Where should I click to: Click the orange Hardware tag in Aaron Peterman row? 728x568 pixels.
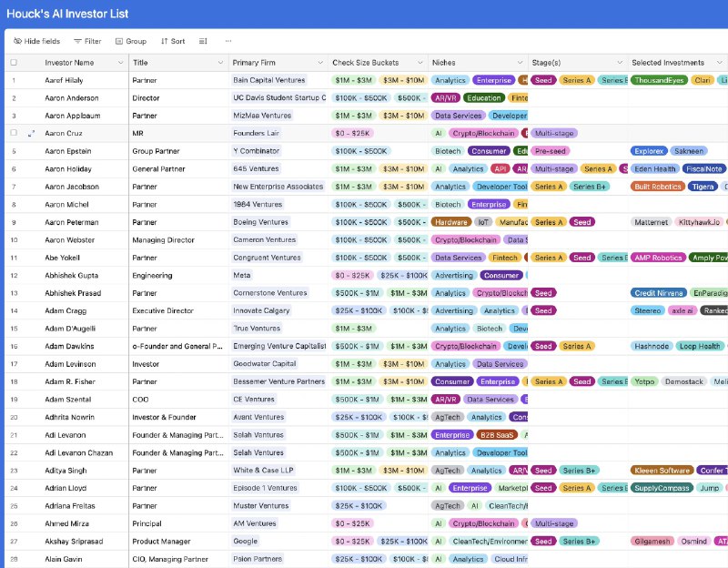tap(450, 222)
